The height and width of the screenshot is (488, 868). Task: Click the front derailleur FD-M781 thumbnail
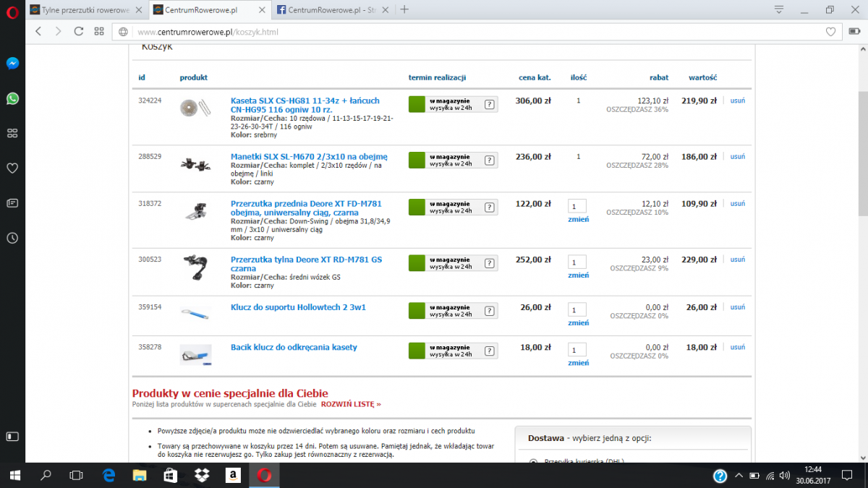(195, 211)
